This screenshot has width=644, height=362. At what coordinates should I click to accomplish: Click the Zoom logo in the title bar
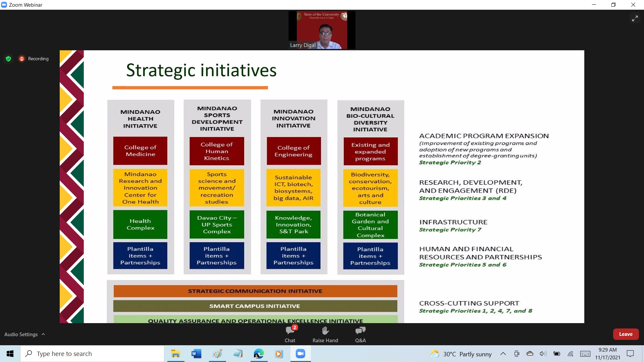pos(4,5)
